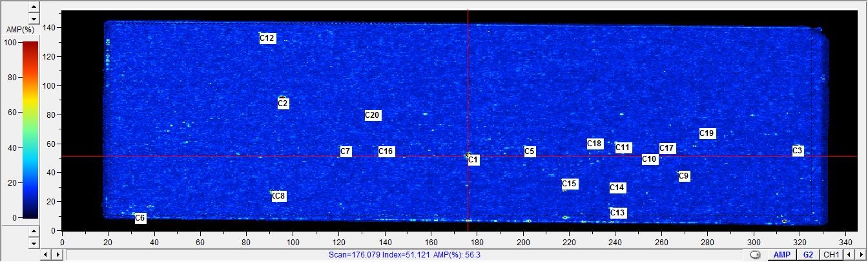Select the AMP button in status bar
The image size is (868, 262).
(x=781, y=255)
